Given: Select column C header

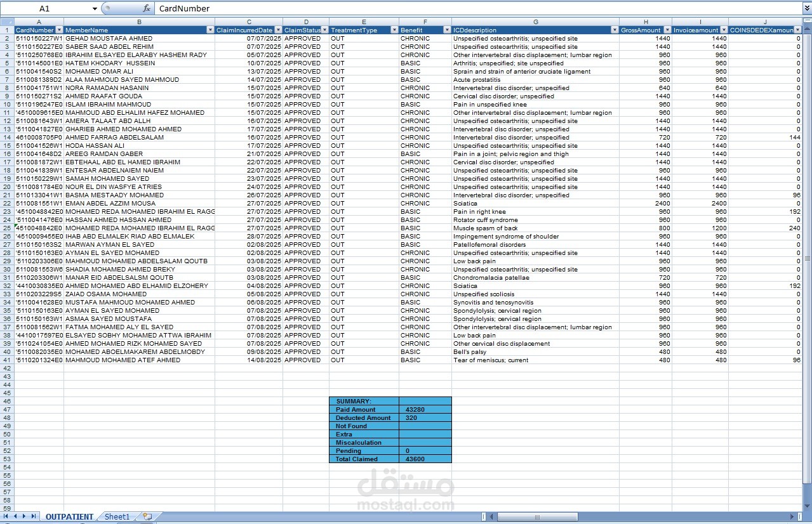Looking at the screenshot, I should click(249, 22).
